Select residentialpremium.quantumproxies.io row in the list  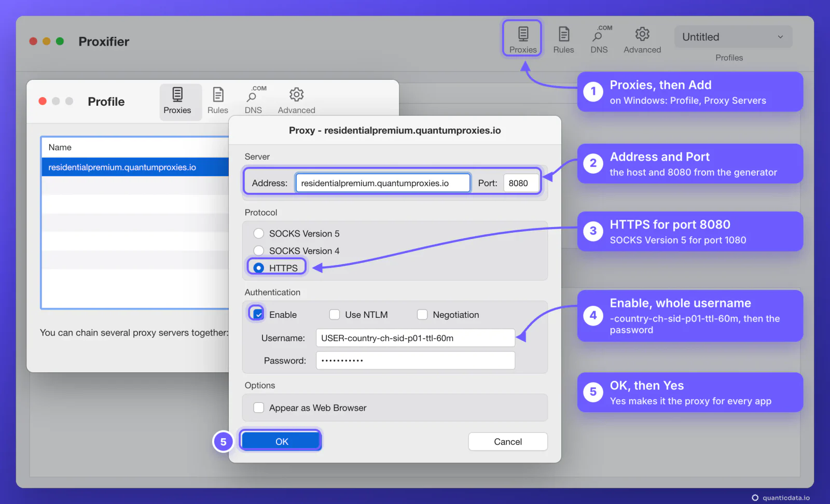[x=135, y=167]
